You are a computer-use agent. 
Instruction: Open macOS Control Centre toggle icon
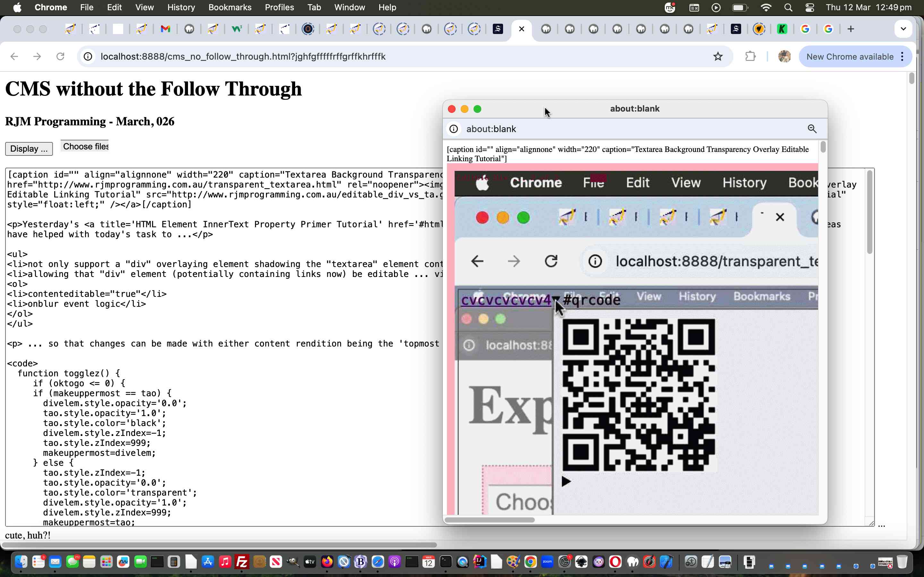pyautogui.click(x=810, y=7)
